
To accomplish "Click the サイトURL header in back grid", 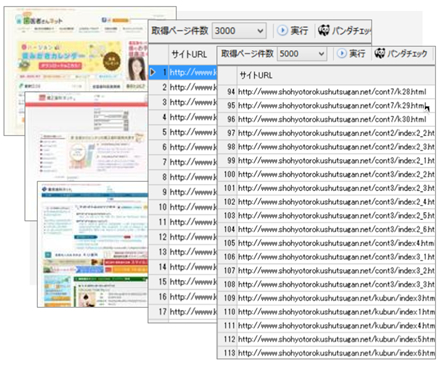I will tap(189, 54).
